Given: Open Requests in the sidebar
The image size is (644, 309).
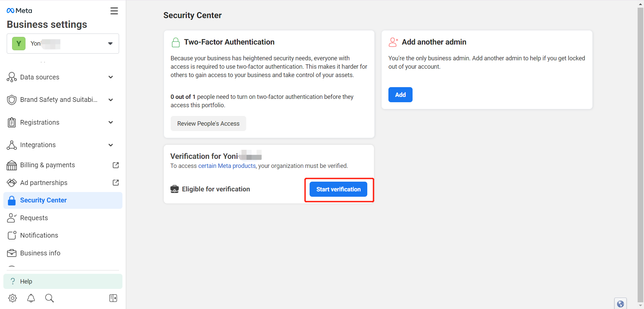Looking at the screenshot, I should coord(63,218).
